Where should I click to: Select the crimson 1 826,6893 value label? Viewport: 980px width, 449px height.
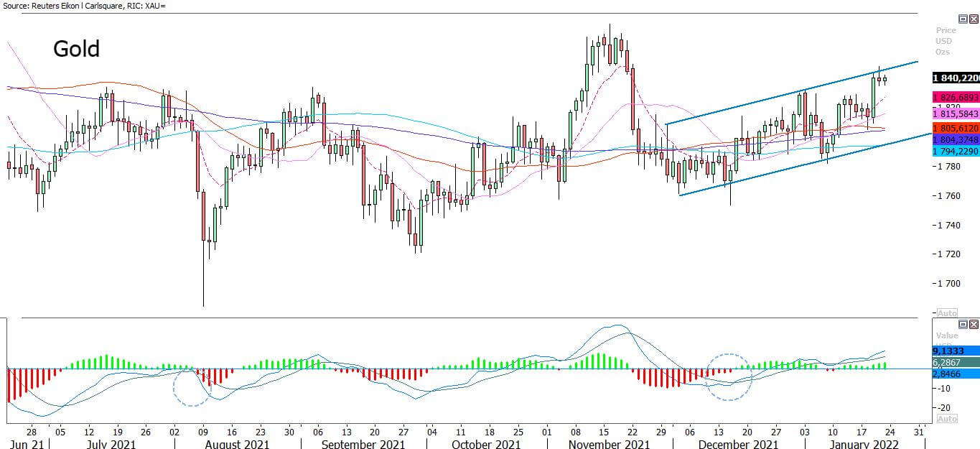(x=956, y=97)
